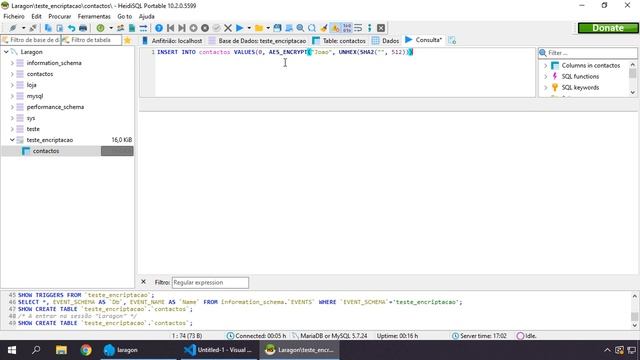Click the connect to server icon
The height and width of the screenshot is (360, 640).
13,28
